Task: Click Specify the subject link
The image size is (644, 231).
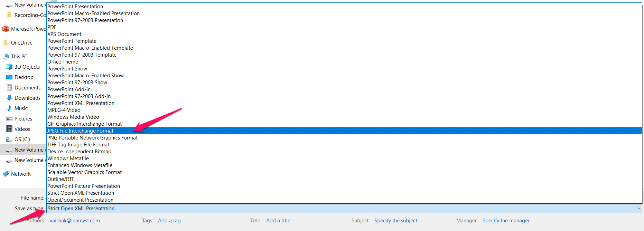Action: 395,221
